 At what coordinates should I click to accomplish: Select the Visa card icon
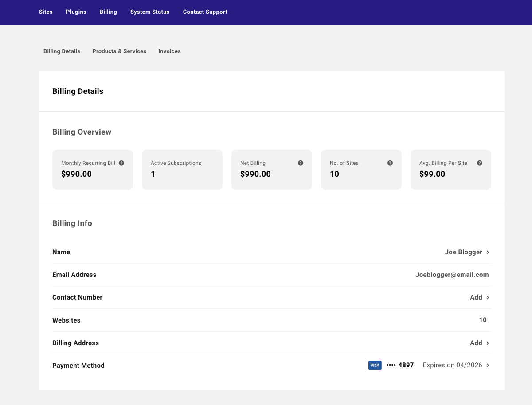pyautogui.click(x=375, y=365)
